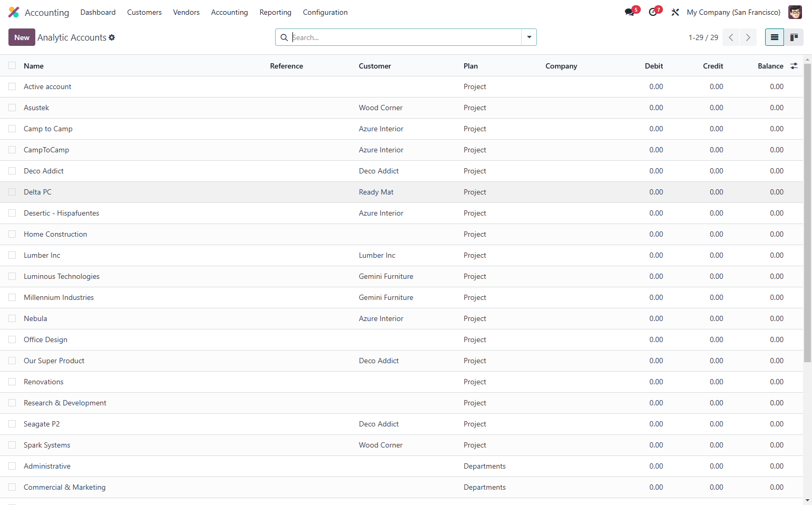Open the Customers menu
Viewport: 812px width, 505px height.
tap(144, 12)
